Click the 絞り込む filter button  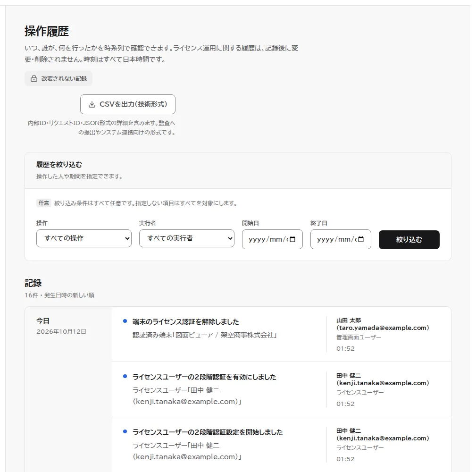pyautogui.click(x=409, y=240)
